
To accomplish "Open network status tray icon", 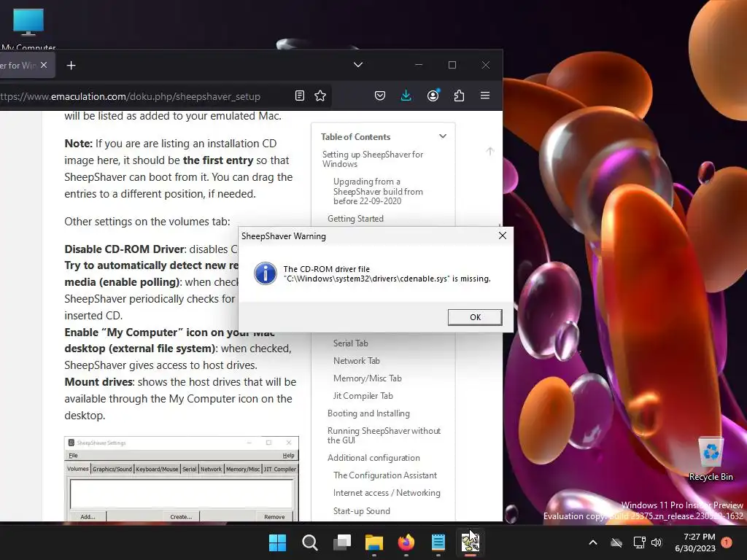I will click(x=639, y=542).
